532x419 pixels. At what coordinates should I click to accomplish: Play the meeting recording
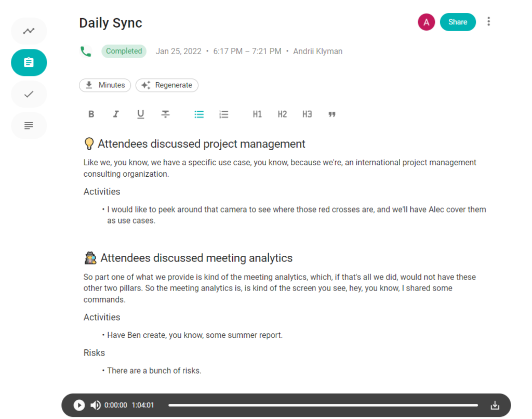79,405
